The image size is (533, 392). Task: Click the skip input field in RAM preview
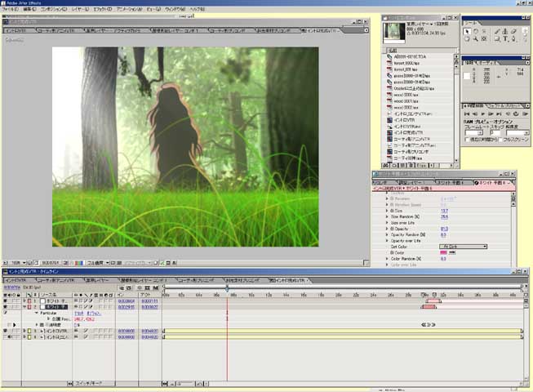tap(495, 133)
